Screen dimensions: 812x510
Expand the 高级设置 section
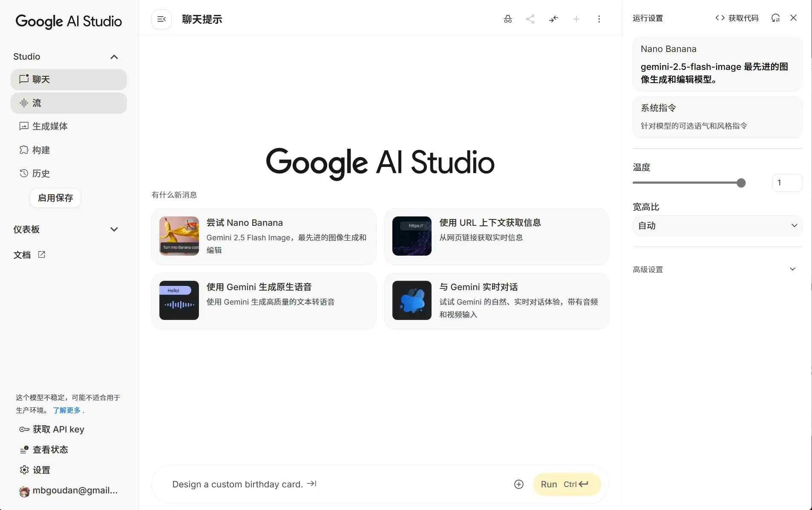[717, 269]
